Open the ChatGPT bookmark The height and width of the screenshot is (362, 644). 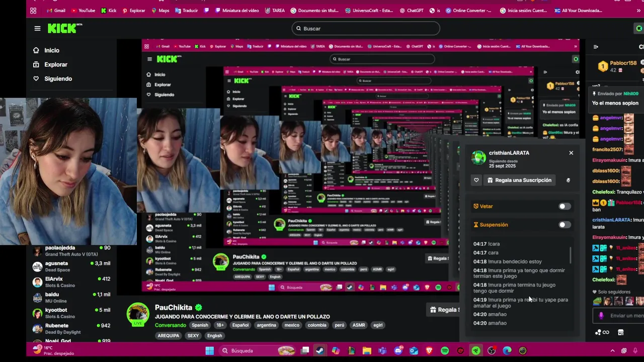[x=412, y=11]
